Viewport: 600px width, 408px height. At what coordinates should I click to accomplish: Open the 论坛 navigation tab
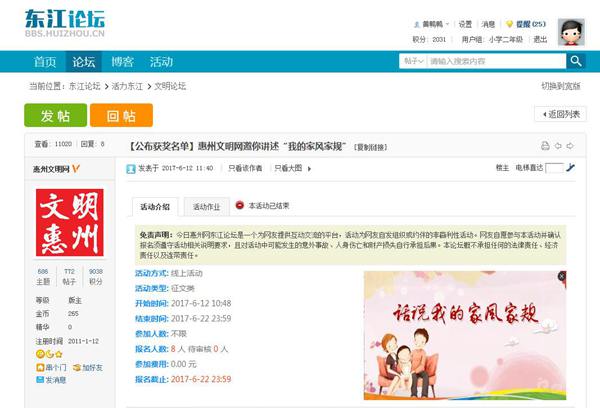point(85,61)
